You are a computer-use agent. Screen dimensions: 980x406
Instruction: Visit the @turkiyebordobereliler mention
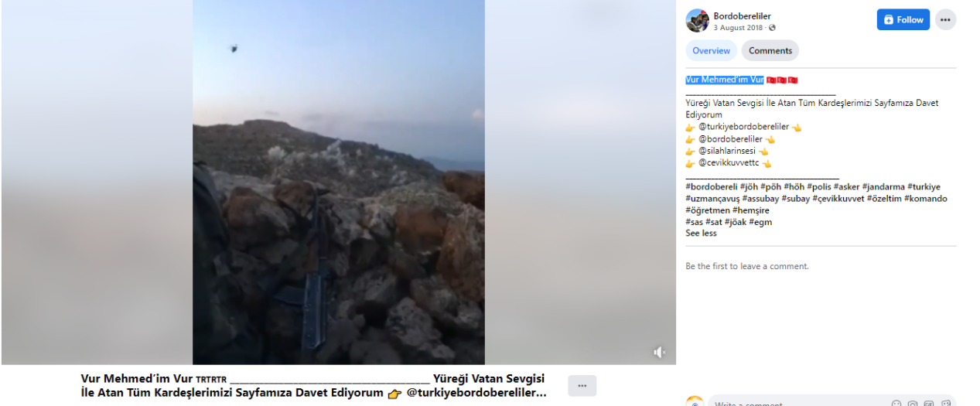click(743, 127)
